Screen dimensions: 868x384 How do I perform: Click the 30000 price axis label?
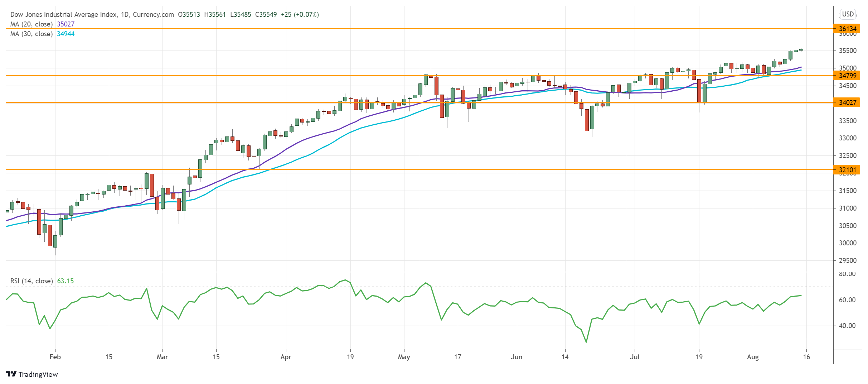coord(848,243)
